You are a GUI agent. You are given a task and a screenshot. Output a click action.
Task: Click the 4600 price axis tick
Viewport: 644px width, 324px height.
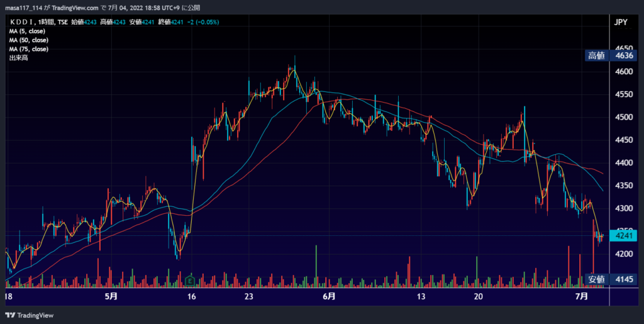click(x=623, y=72)
